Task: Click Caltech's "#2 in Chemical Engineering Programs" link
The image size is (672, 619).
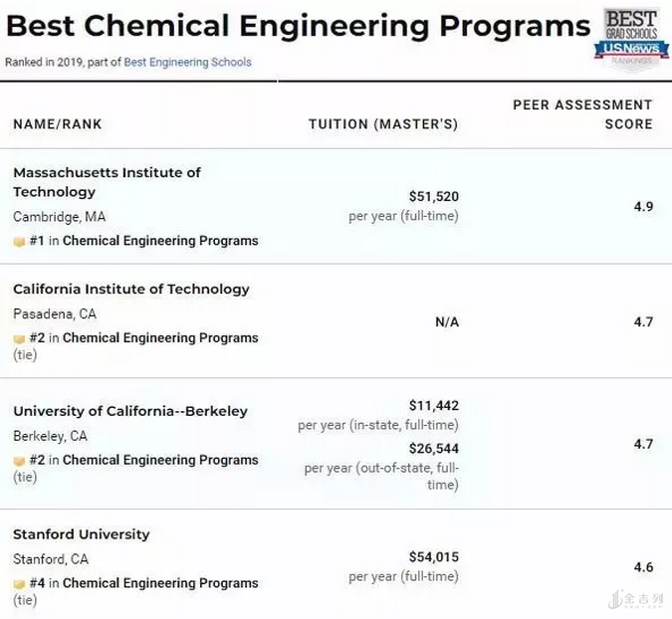Action: [143, 338]
